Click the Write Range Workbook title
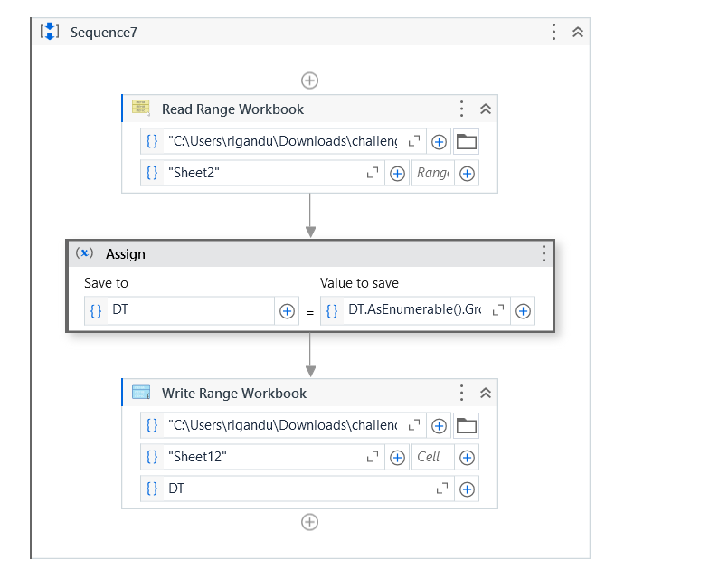Image resolution: width=728 pixels, height=579 pixels. click(x=234, y=394)
